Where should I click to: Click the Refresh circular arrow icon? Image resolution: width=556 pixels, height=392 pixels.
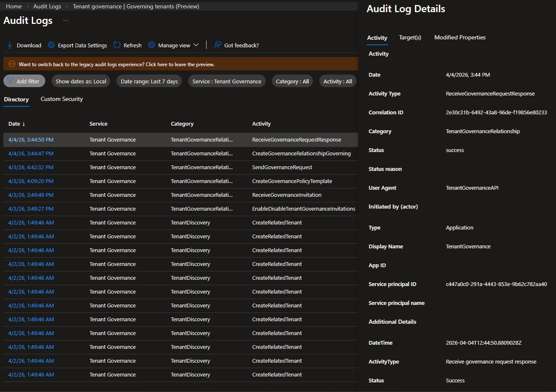click(117, 45)
